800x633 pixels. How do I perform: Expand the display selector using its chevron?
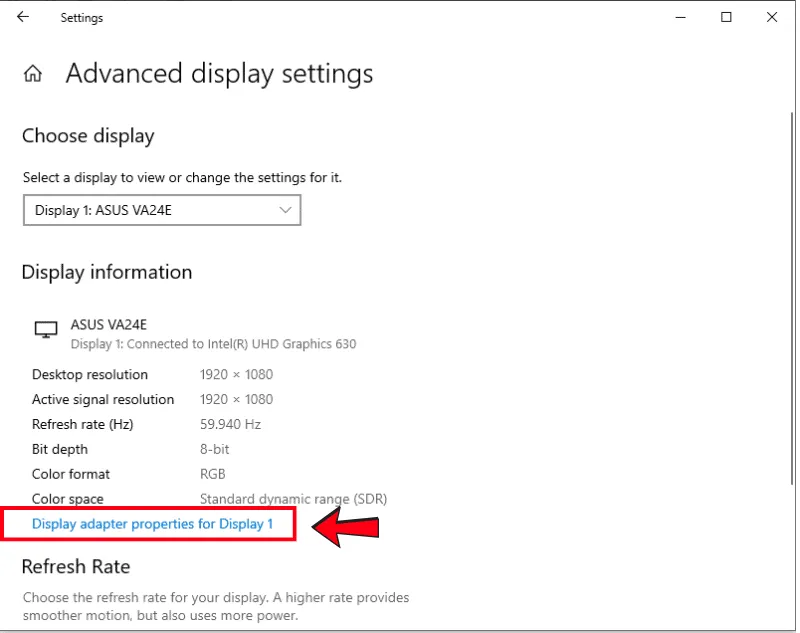point(283,210)
